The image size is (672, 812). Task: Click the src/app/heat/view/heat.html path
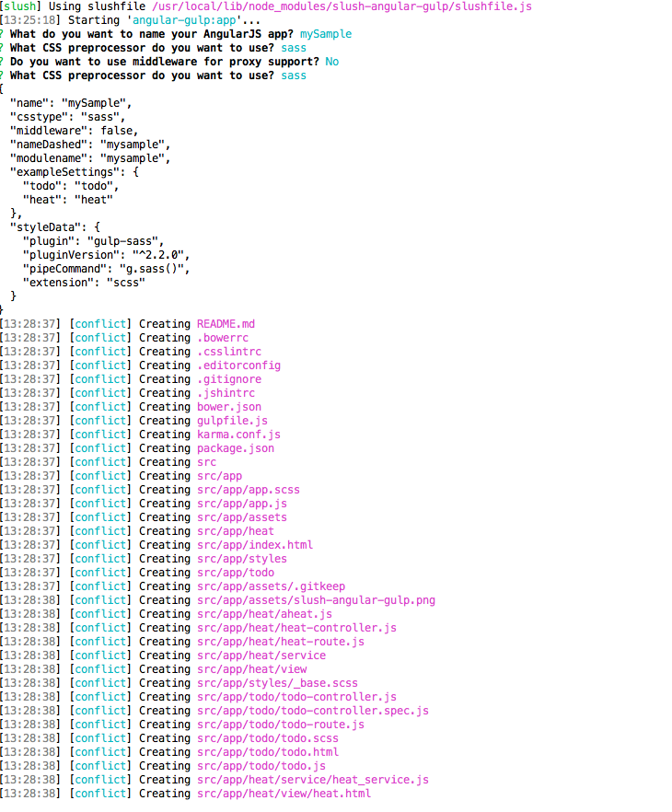coord(284,794)
